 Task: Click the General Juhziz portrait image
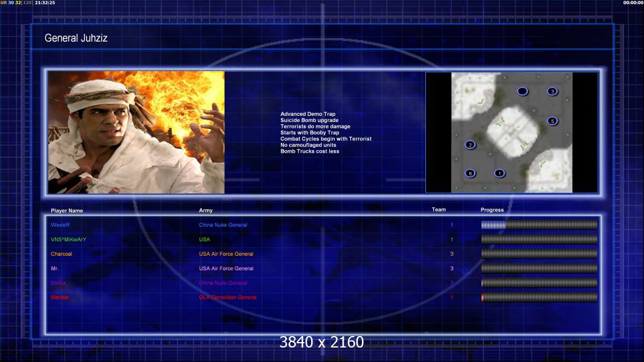(x=137, y=132)
